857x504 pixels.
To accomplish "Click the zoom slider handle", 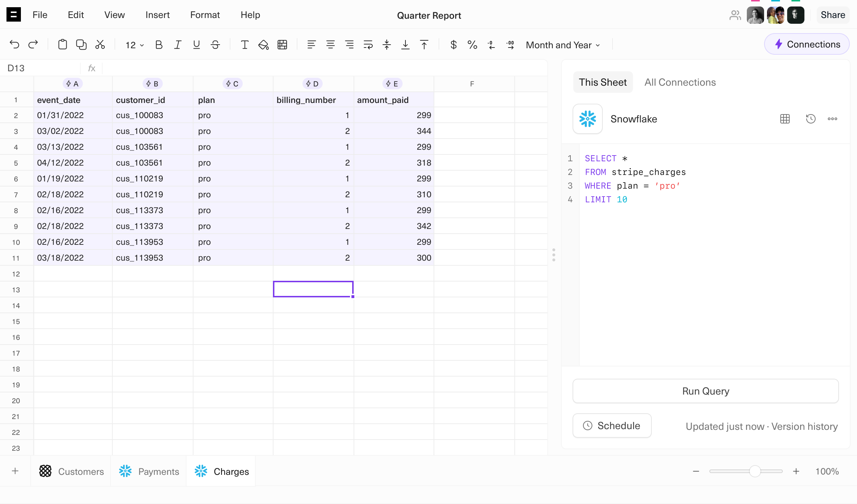I will [x=755, y=471].
